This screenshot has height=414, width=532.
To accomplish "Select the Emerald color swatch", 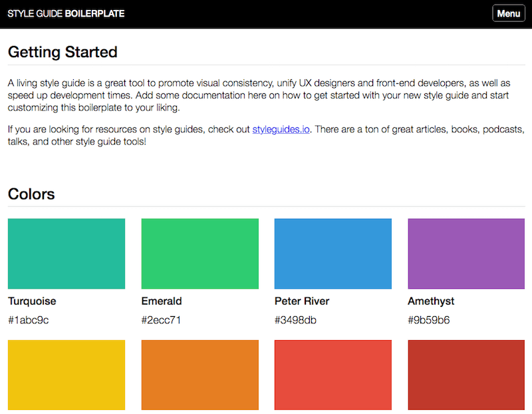I will [200, 254].
